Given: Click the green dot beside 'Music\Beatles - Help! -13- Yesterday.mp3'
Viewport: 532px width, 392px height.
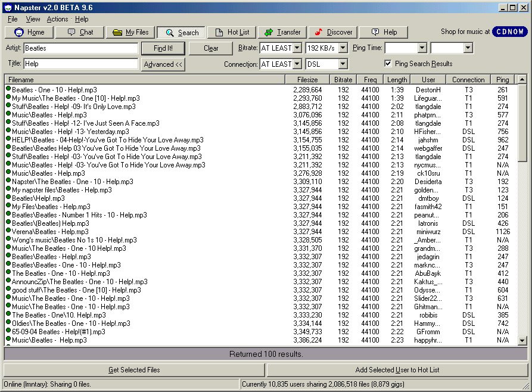Looking at the screenshot, I should 8,130.
